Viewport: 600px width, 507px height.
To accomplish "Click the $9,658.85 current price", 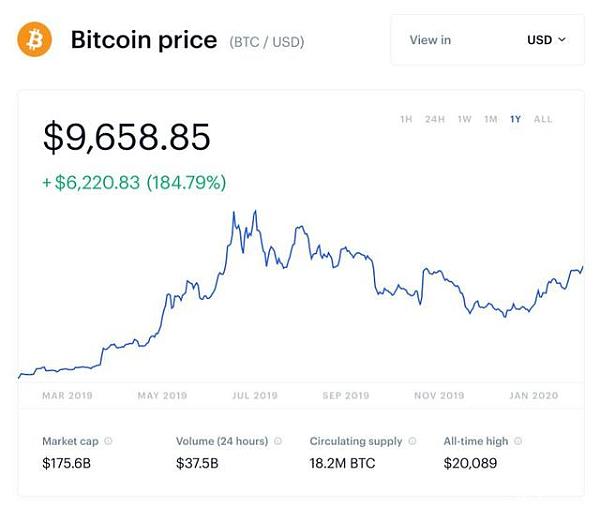I will click(x=127, y=137).
